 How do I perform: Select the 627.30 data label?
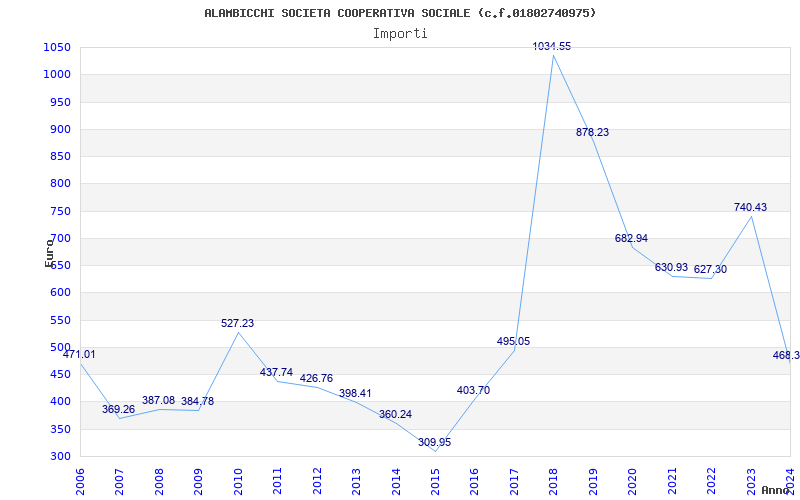pyautogui.click(x=710, y=269)
